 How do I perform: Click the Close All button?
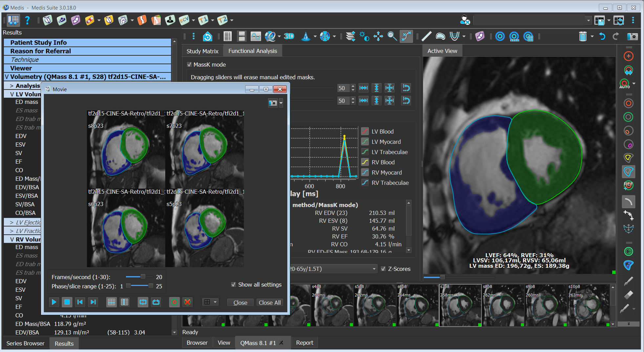[269, 302]
